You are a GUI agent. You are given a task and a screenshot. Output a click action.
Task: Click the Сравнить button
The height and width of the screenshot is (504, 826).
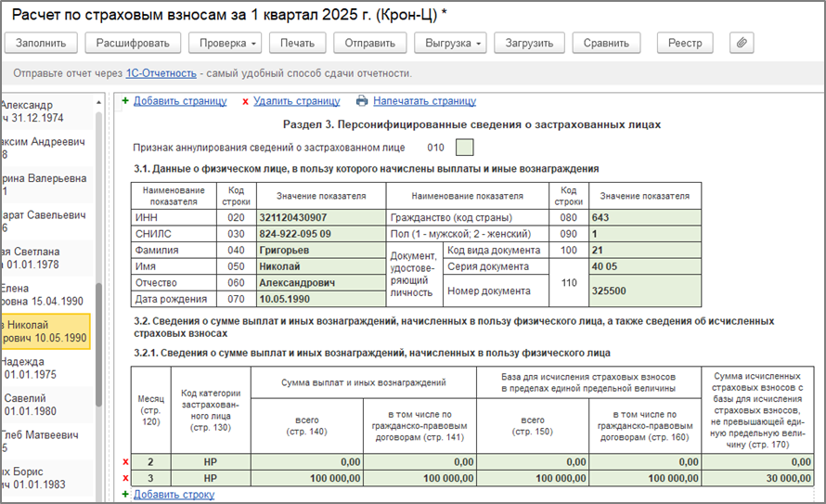[x=606, y=43]
